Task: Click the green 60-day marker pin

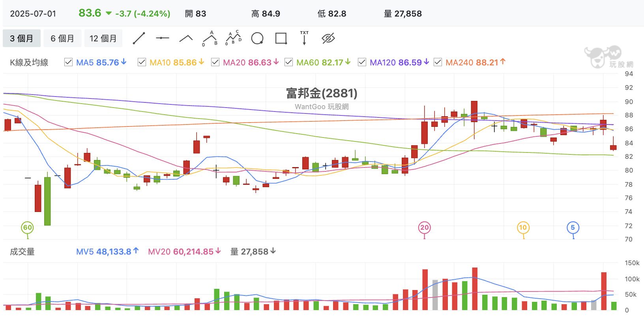Action: [28, 228]
